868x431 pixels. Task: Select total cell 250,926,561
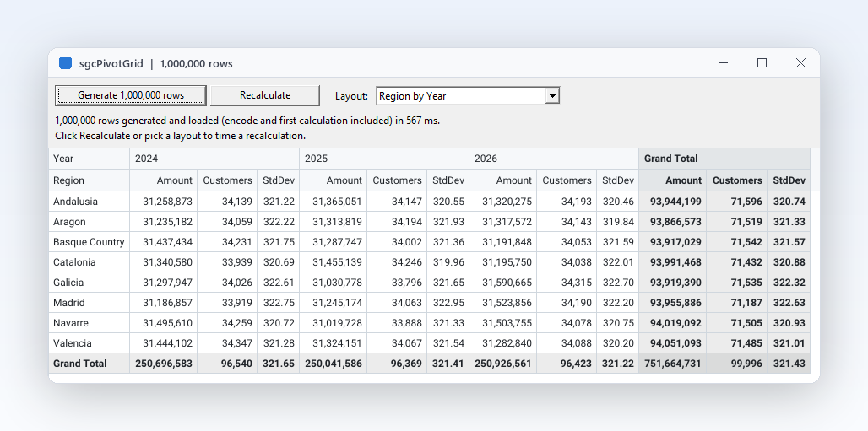click(502, 364)
